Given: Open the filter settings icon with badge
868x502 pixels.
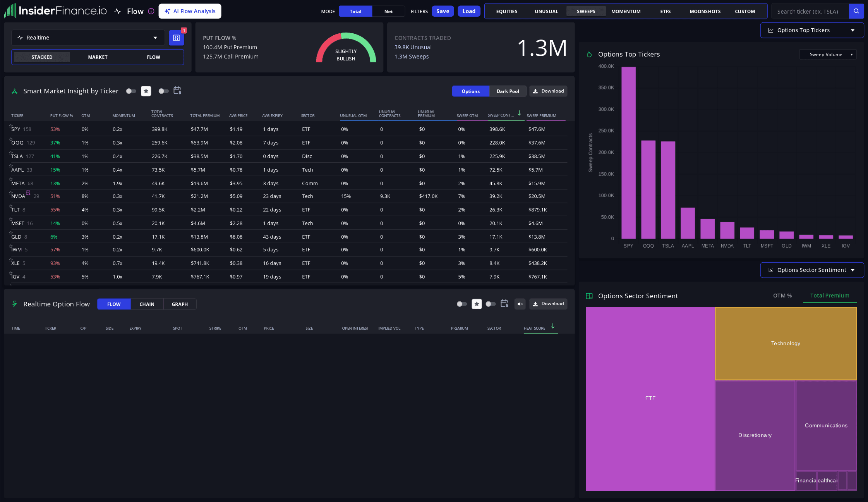Looking at the screenshot, I should (x=177, y=38).
